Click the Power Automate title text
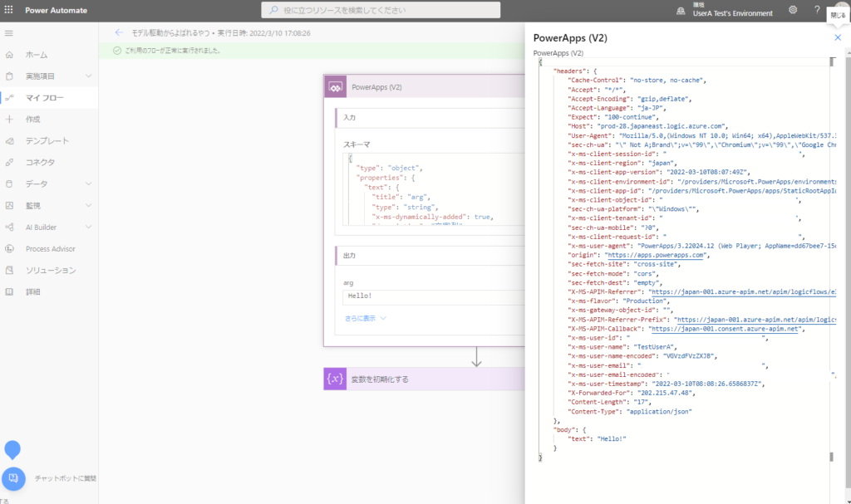Screen dimensions: 851x504 56,10
